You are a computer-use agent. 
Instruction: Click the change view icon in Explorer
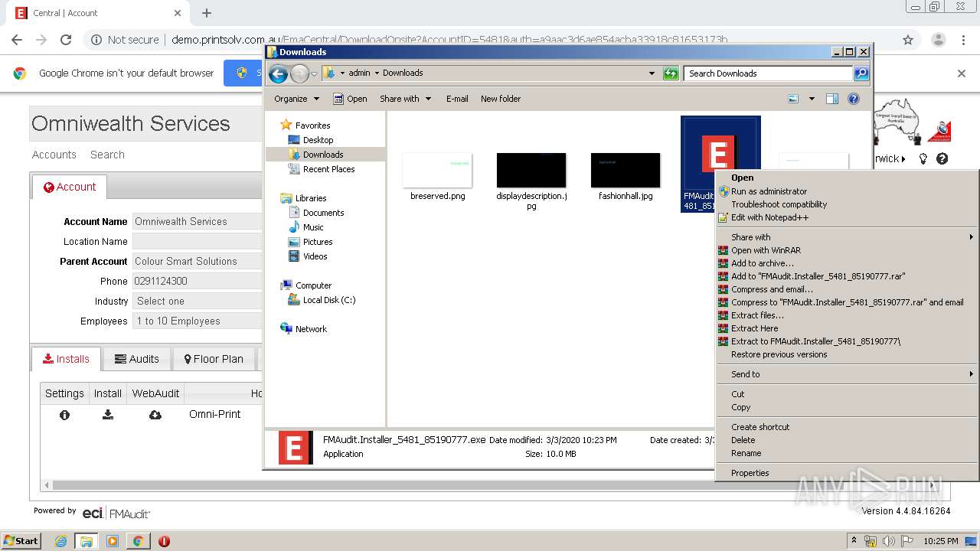[793, 99]
